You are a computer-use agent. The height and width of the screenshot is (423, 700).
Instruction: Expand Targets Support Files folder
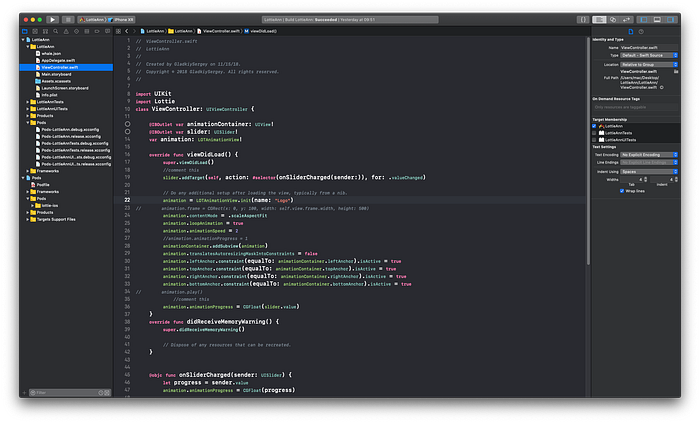tap(28, 220)
